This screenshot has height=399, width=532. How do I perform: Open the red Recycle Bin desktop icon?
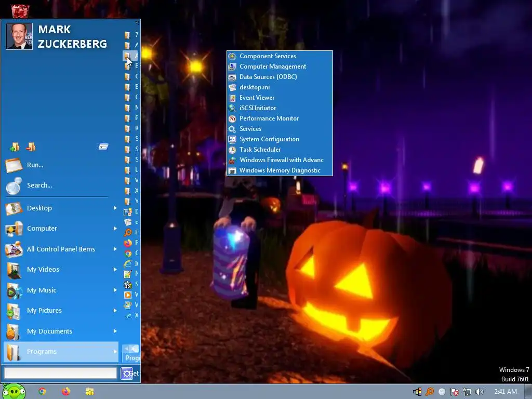20,10
